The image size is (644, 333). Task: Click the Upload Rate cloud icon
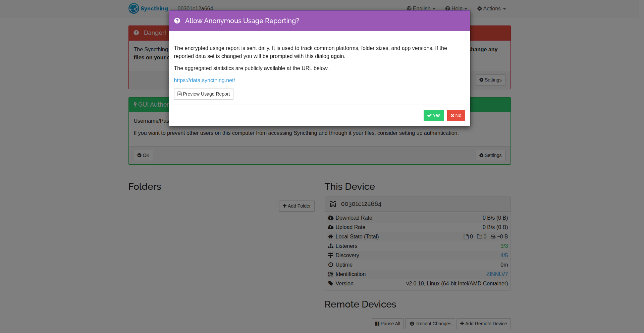[331, 227]
